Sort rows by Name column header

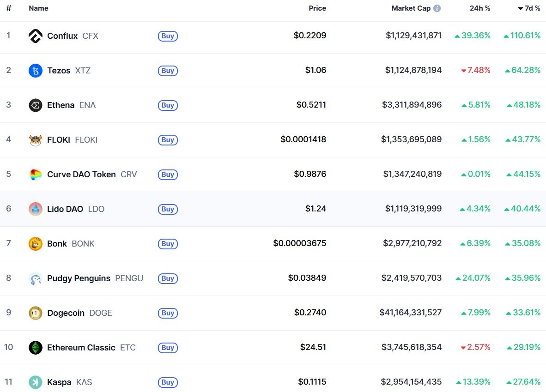pos(38,8)
